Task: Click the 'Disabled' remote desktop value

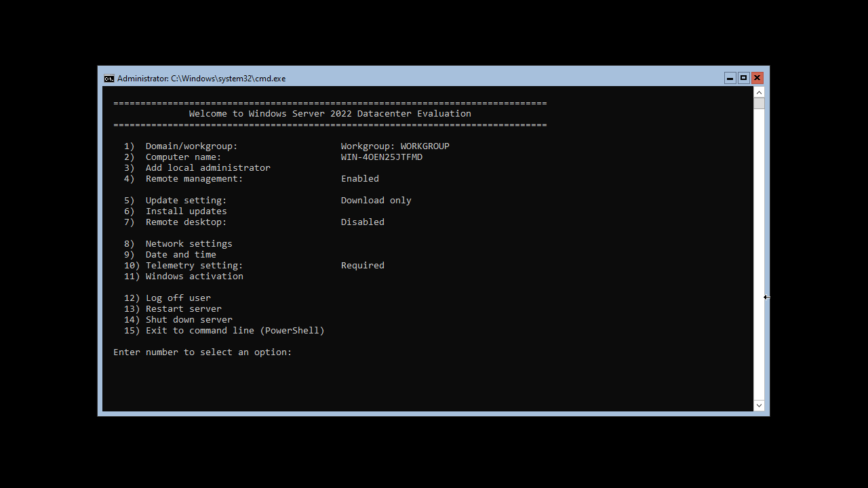Action: (x=363, y=222)
